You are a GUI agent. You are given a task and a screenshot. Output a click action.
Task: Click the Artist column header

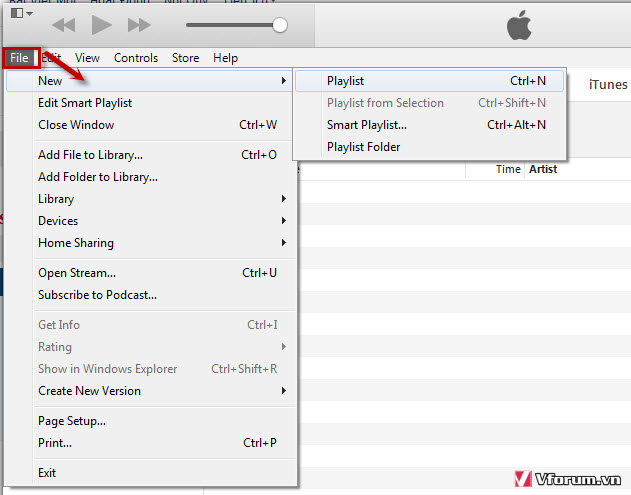(543, 169)
